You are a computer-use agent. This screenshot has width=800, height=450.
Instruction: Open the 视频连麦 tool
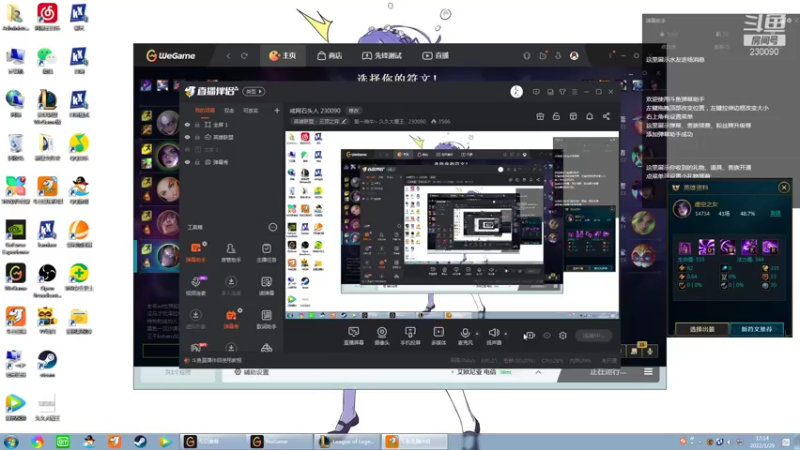(x=196, y=286)
